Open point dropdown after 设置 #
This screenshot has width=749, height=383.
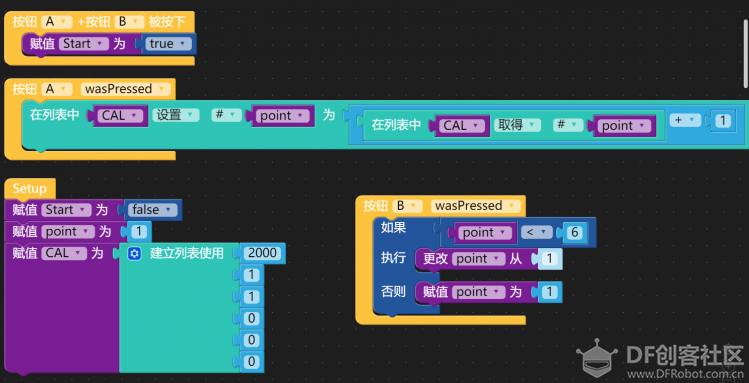click(x=283, y=116)
